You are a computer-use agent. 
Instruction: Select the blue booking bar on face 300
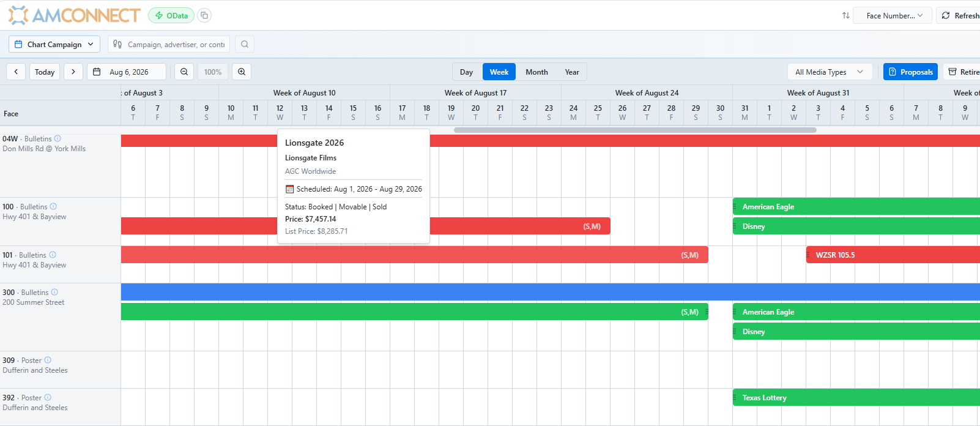[x=551, y=292]
